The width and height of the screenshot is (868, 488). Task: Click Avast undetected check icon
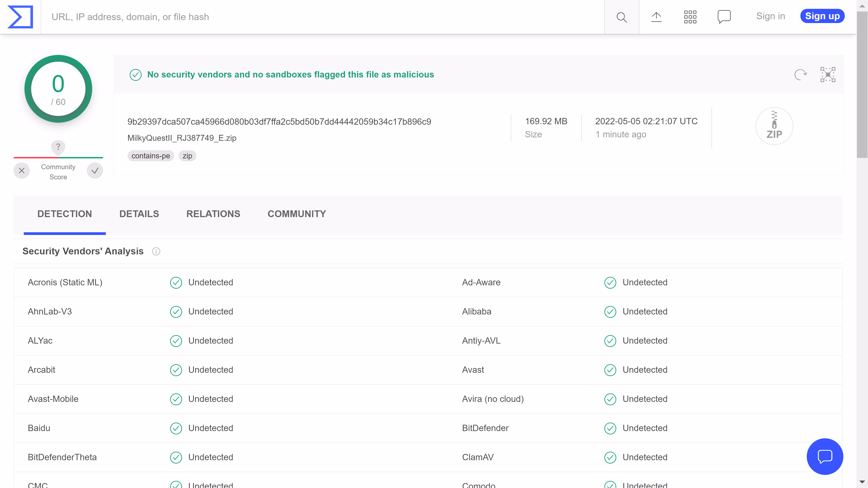click(610, 370)
